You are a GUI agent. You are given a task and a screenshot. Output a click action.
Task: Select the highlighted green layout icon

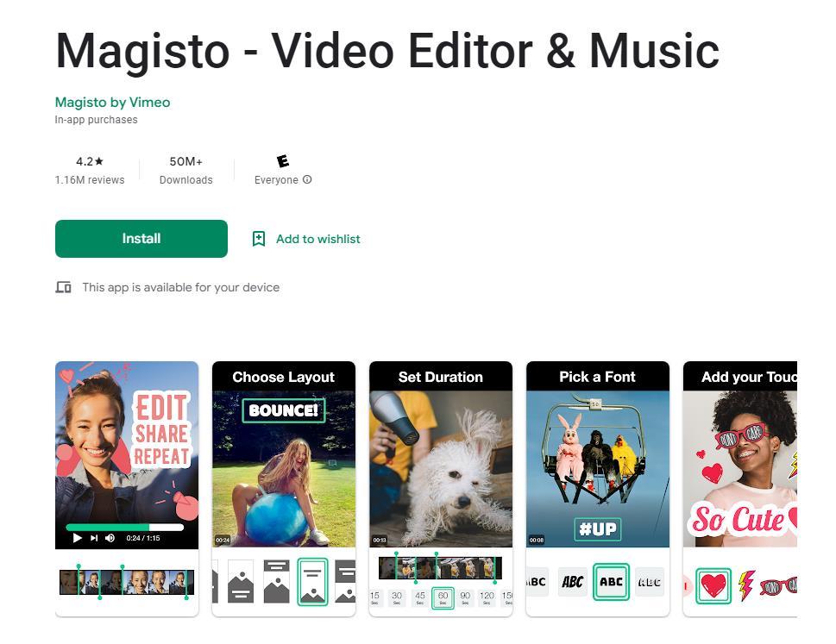312,582
